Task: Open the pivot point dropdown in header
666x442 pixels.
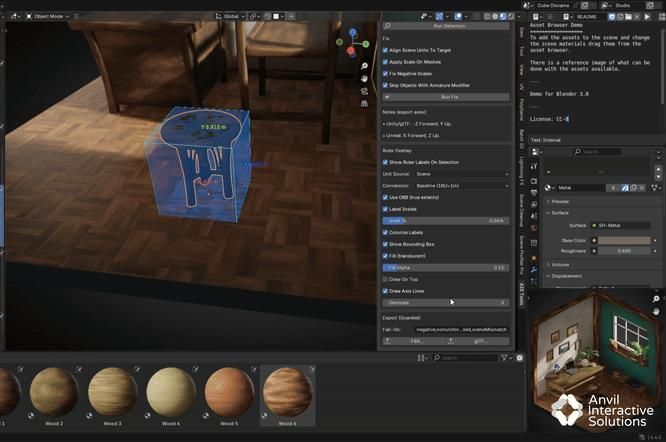Action: 254,17
